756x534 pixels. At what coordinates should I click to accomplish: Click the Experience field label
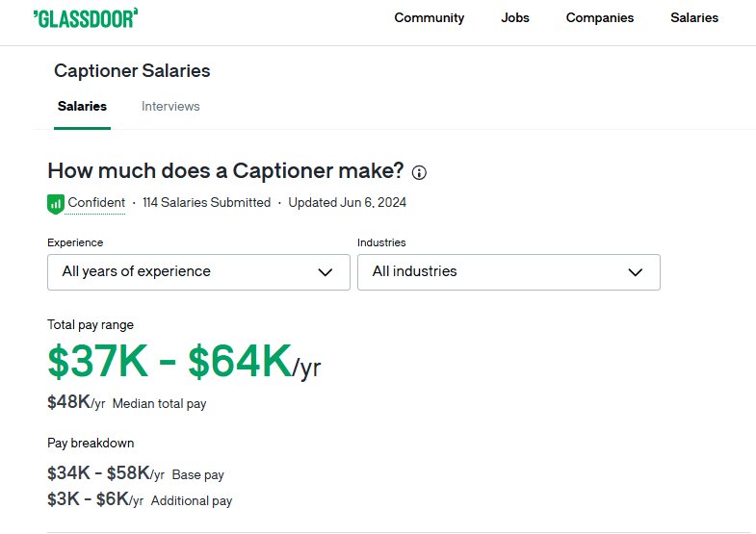(x=75, y=242)
